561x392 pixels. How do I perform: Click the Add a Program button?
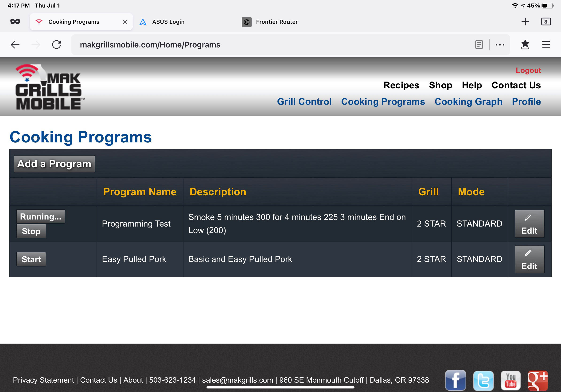coord(54,164)
